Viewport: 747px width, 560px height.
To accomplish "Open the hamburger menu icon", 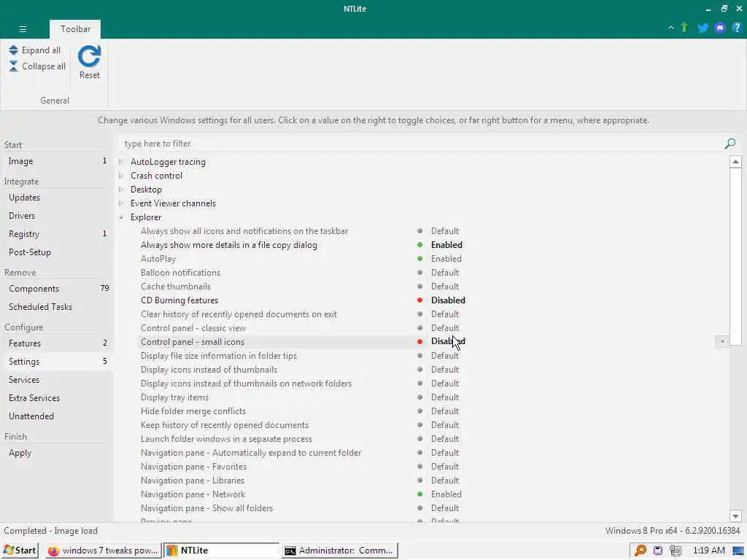I will point(23,29).
